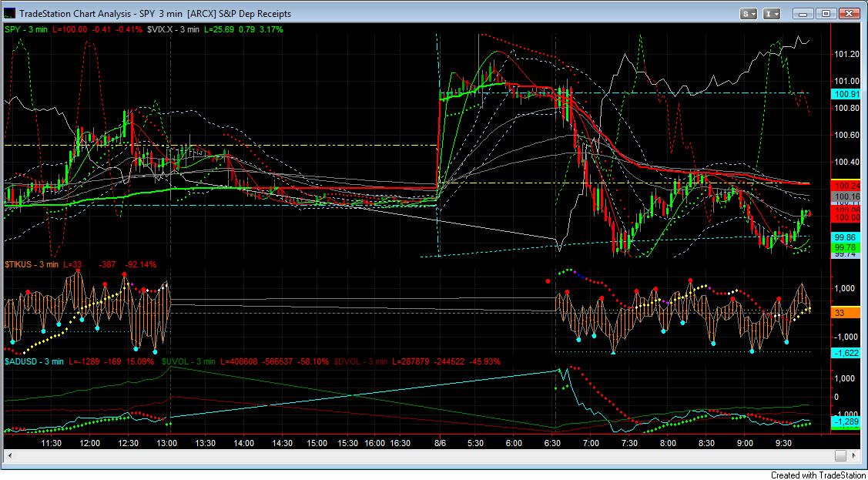Click the 101.00 price axis label
The image size is (868, 480).
click(846, 81)
